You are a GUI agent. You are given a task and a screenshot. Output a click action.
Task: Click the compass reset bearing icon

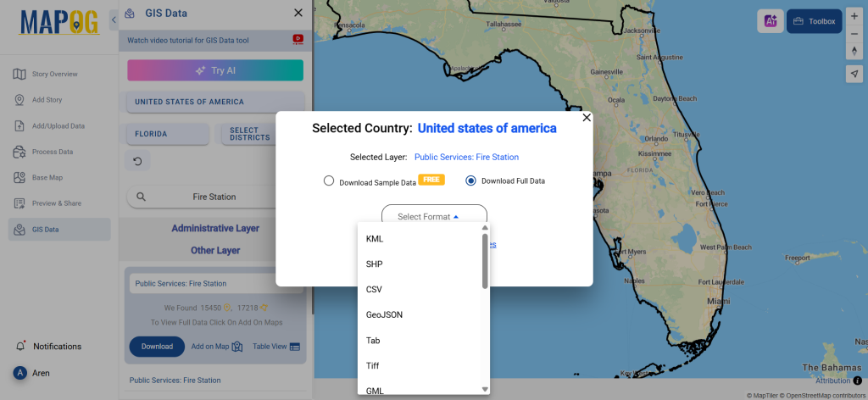click(854, 51)
